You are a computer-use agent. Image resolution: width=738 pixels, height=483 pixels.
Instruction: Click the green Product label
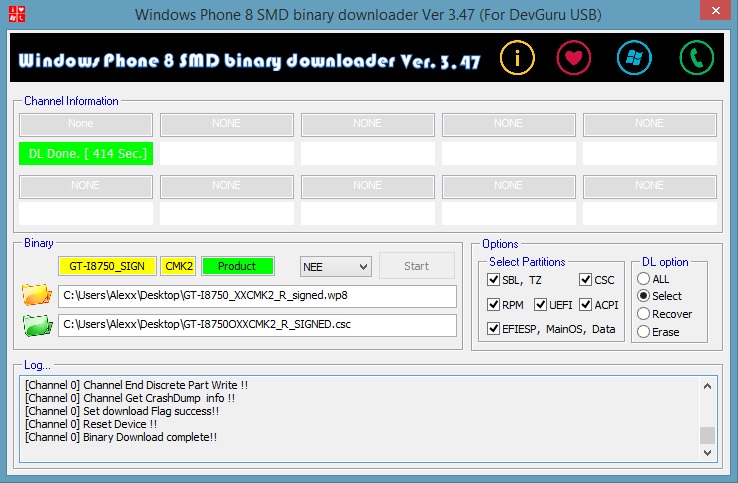(237, 266)
